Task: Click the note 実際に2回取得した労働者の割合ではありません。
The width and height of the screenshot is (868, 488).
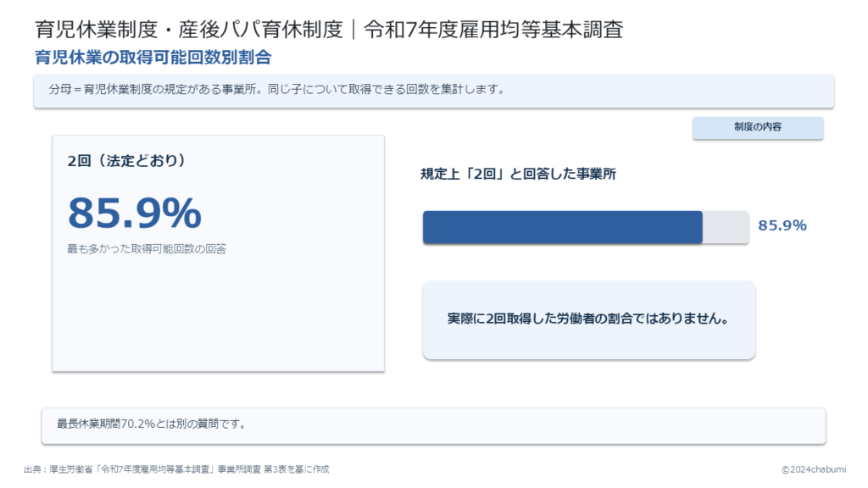Action: click(588, 319)
